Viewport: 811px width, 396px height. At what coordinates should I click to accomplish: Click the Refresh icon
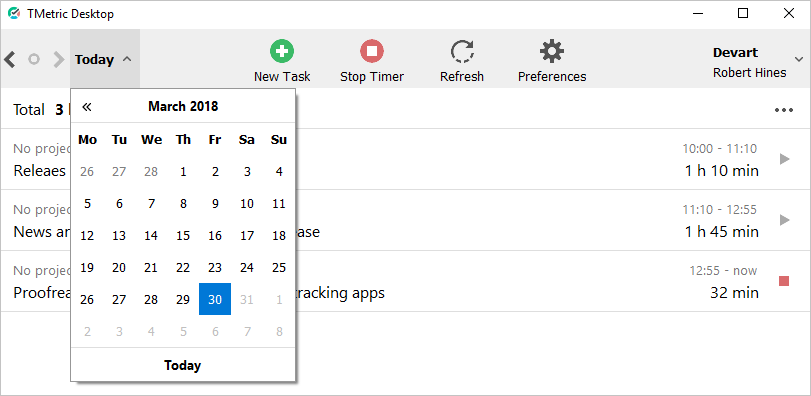click(x=462, y=52)
